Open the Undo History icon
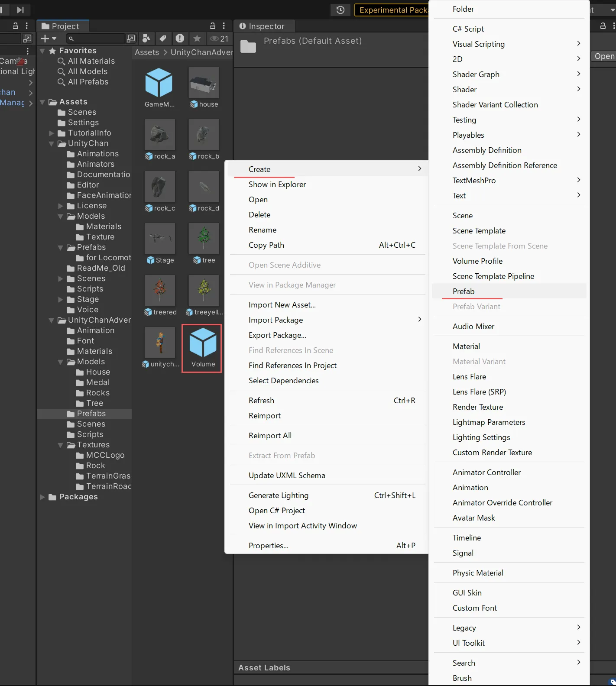This screenshot has height=686, width=616. point(340,10)
